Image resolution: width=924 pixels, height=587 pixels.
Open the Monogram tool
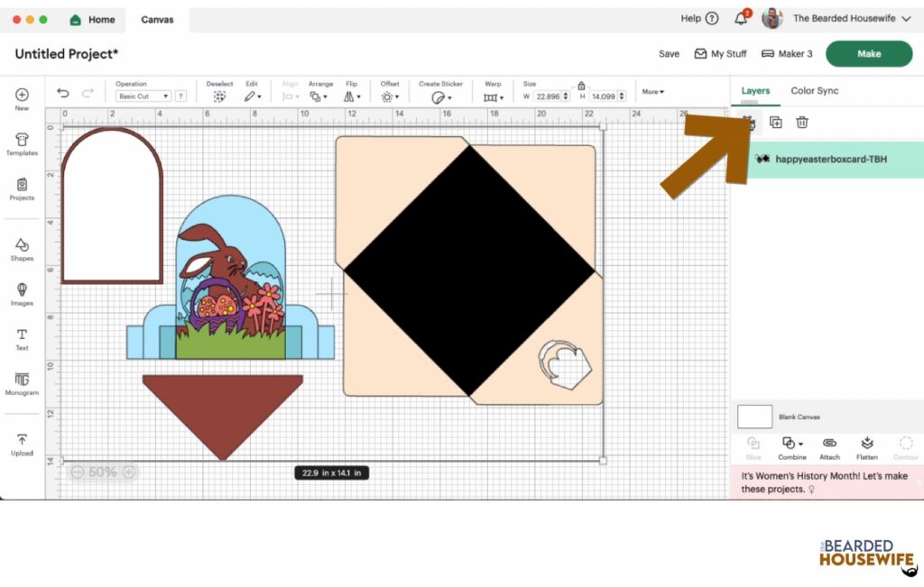22,384
